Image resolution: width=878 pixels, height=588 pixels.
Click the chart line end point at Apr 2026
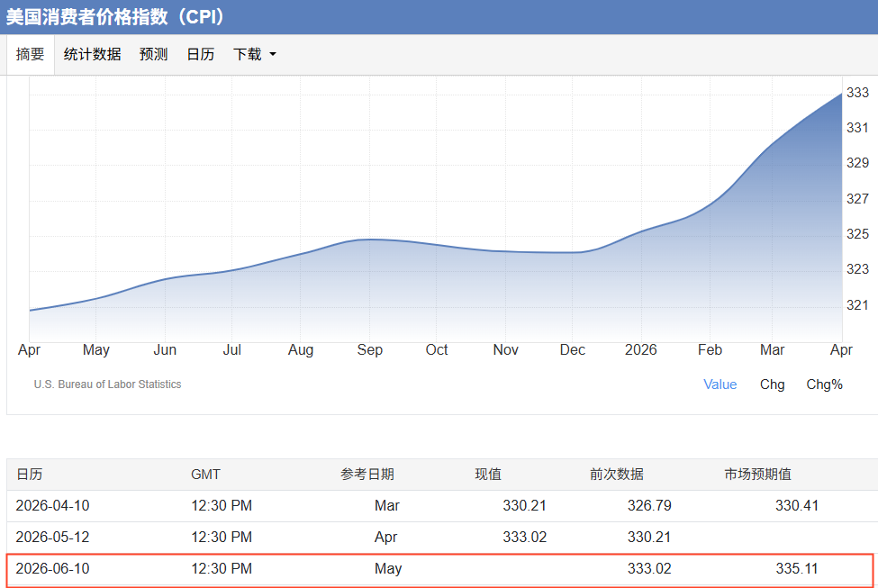pyautogui.click(x=841, y=94)
